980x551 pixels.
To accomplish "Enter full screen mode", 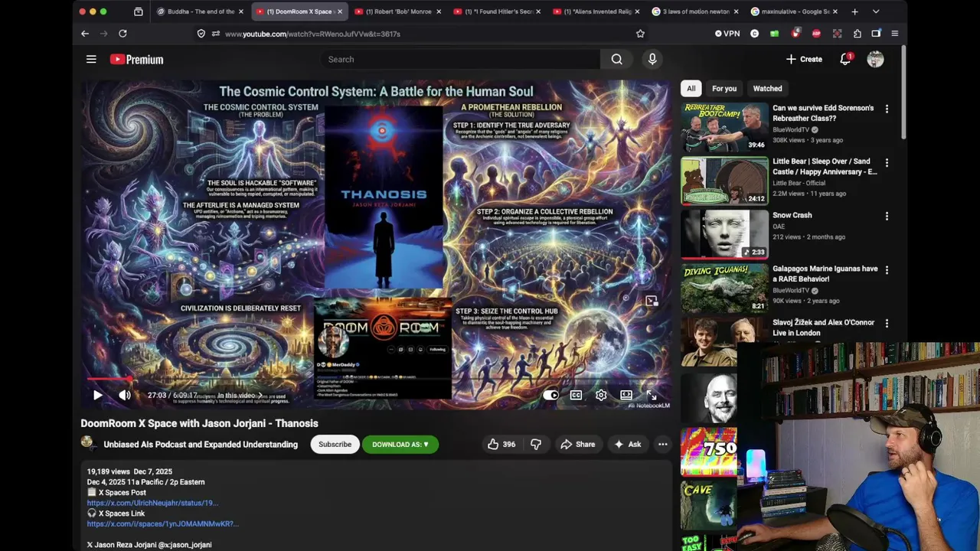I will pos(651,396).
